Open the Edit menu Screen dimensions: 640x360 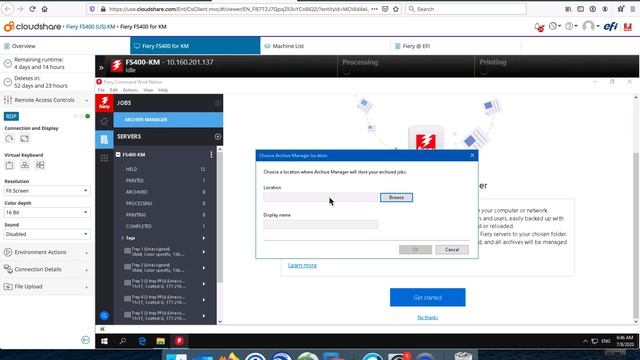[114, 90]
